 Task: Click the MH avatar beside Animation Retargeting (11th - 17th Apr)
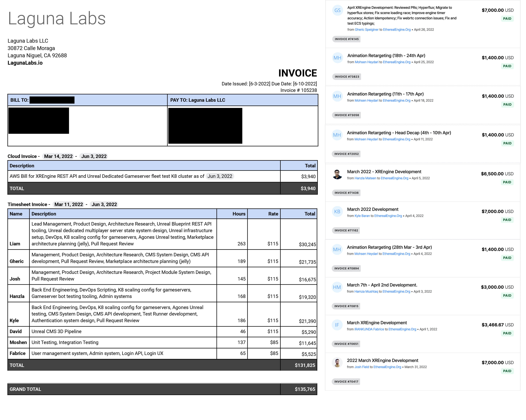337,96
